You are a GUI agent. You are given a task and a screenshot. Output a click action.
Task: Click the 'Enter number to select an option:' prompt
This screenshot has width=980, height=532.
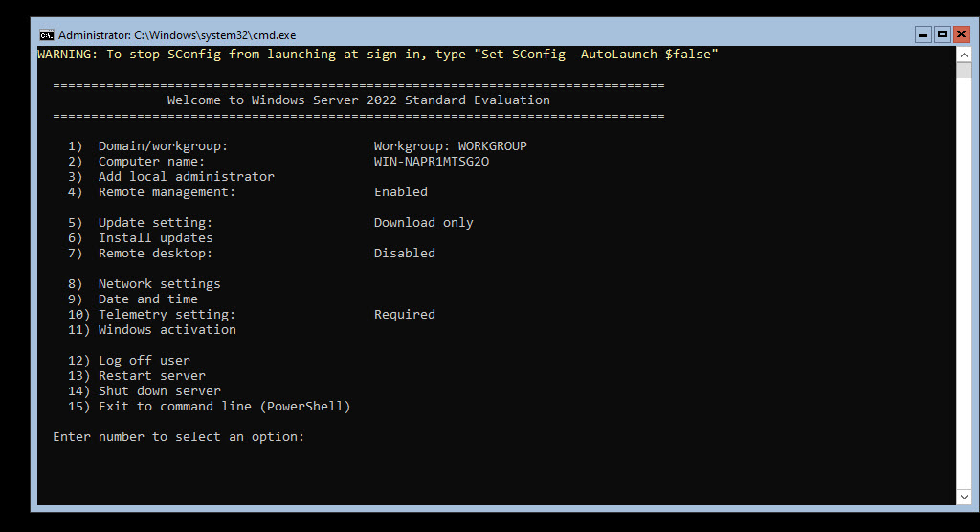click(178, 437)
